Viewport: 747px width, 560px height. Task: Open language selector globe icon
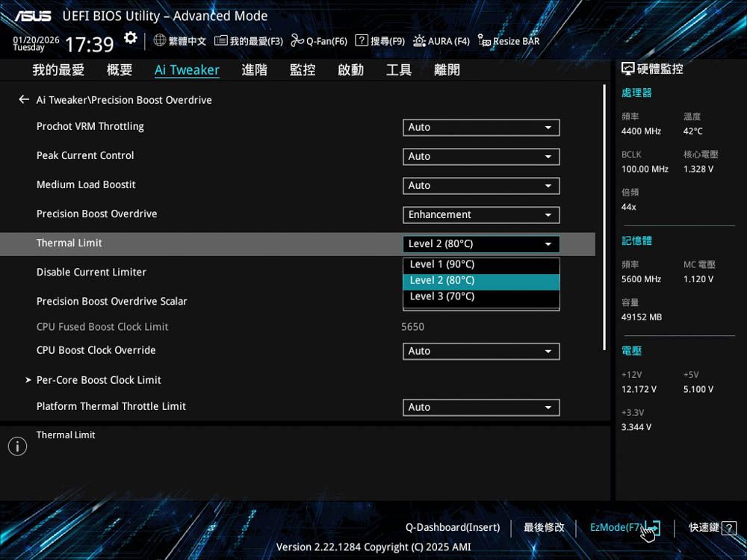160,40
